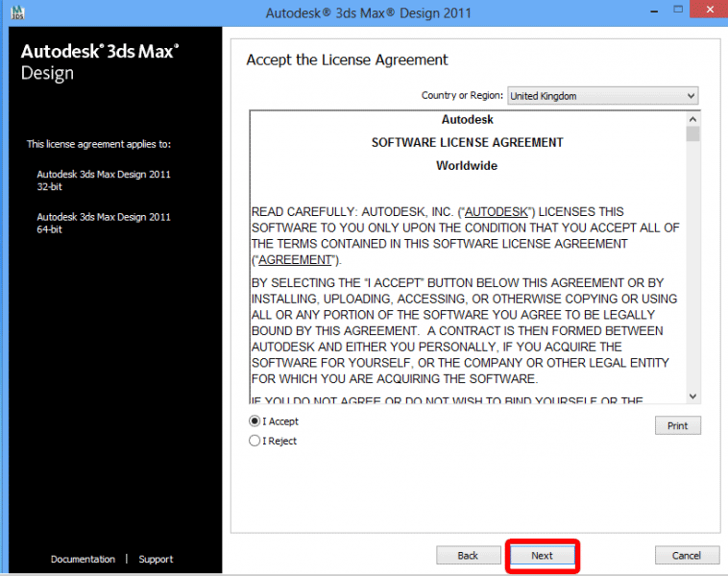Image resolution: width=728 pixels, height=576 pixels.
Task: Open the Country or Region dropdown
Action: tap(602, 96)
